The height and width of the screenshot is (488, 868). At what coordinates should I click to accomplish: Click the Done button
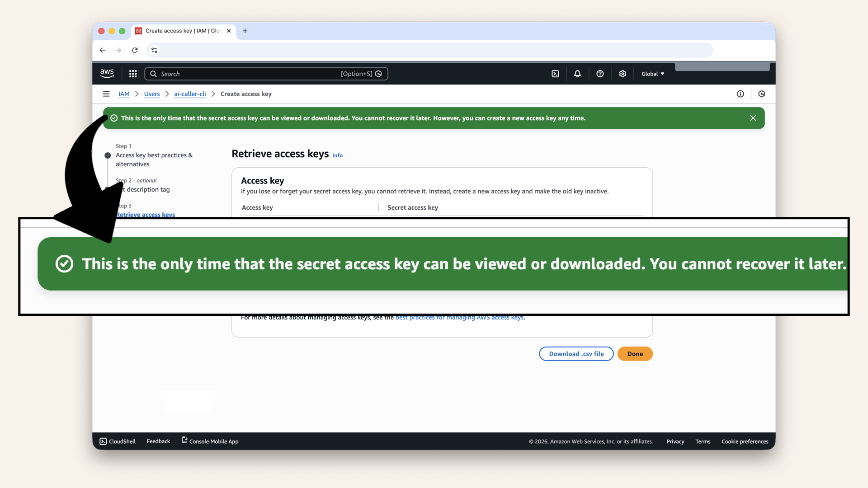(x=635, y=354)
